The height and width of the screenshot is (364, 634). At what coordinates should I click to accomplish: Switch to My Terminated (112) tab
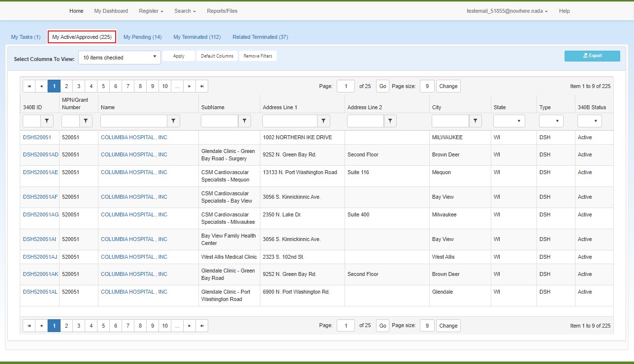click(197, 37)
